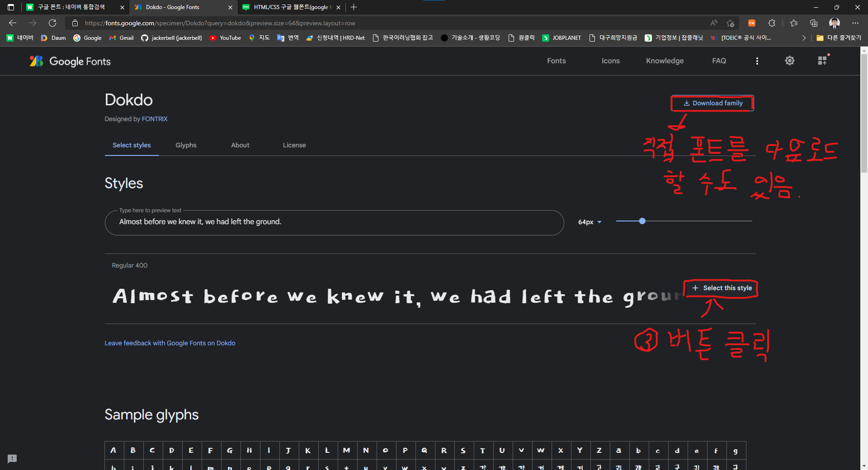Go to Knowledge in top navigation

[665, 61]
